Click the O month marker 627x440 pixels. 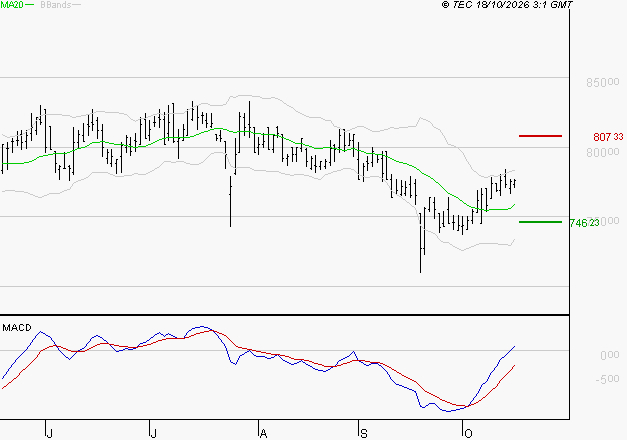468,434
